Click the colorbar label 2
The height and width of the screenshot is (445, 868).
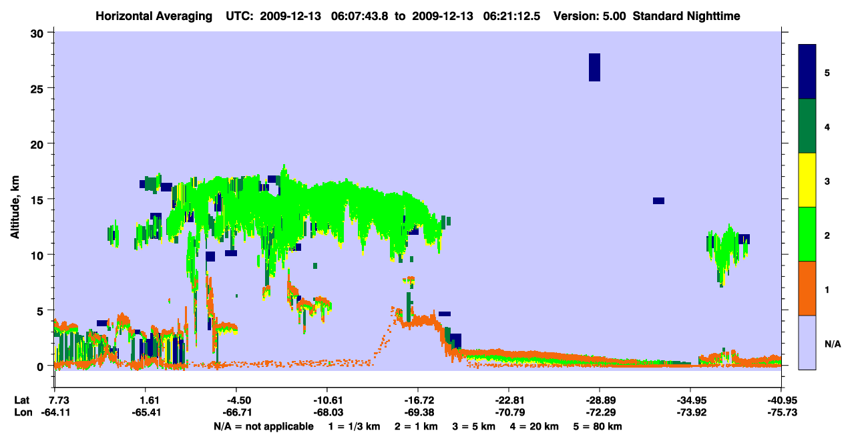[827, 234]
